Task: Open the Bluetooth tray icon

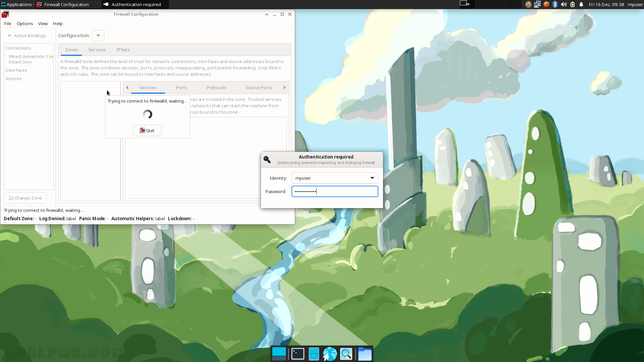Action: [x=555, y=4]
